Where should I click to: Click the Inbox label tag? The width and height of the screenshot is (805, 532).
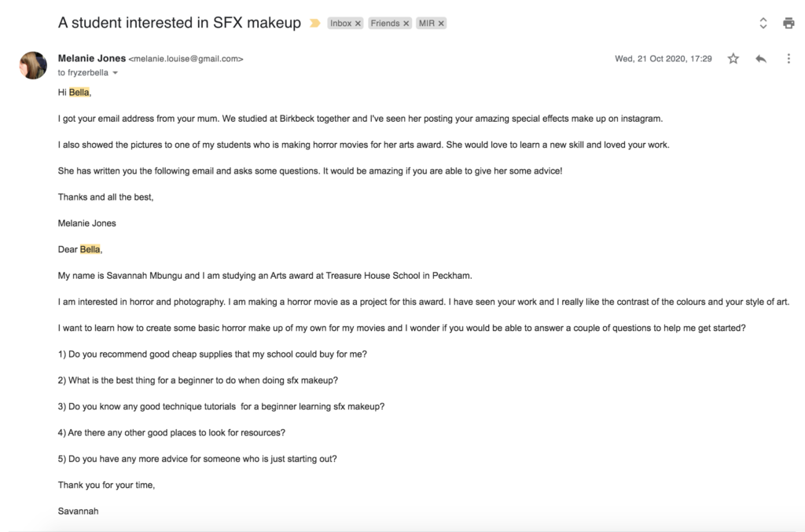[x=340, y=24]
